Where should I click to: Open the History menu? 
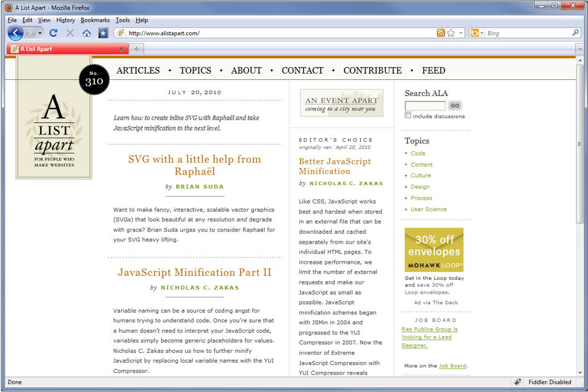pos(65,20)
